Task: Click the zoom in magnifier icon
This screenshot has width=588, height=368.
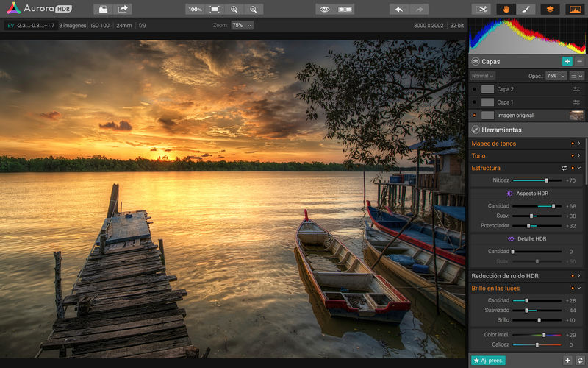Action: pos(234,9)
